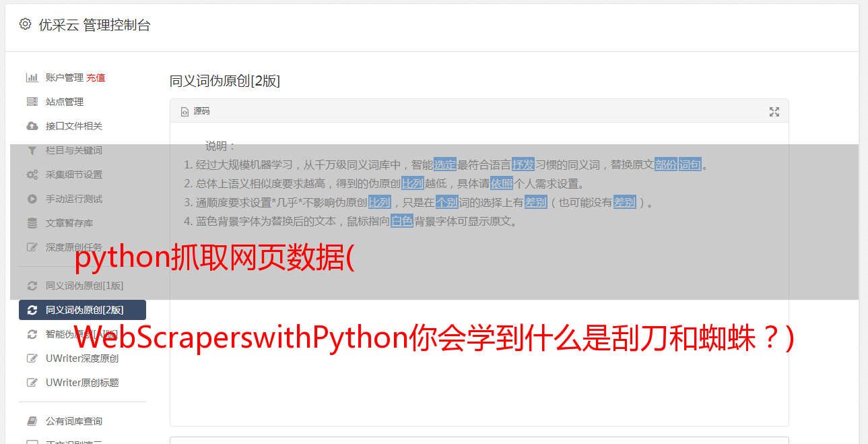Go to UWriter深度原创 menu item
This screenshot has height=444, width=868.
coord(82,358)
